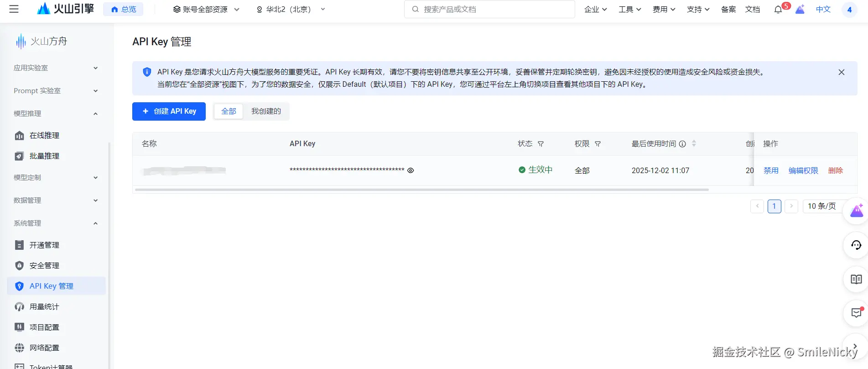The height and width of the screenshot is (369, 868).
Task: Collapse 模型推理 section
Action: [x=57, y=113]
